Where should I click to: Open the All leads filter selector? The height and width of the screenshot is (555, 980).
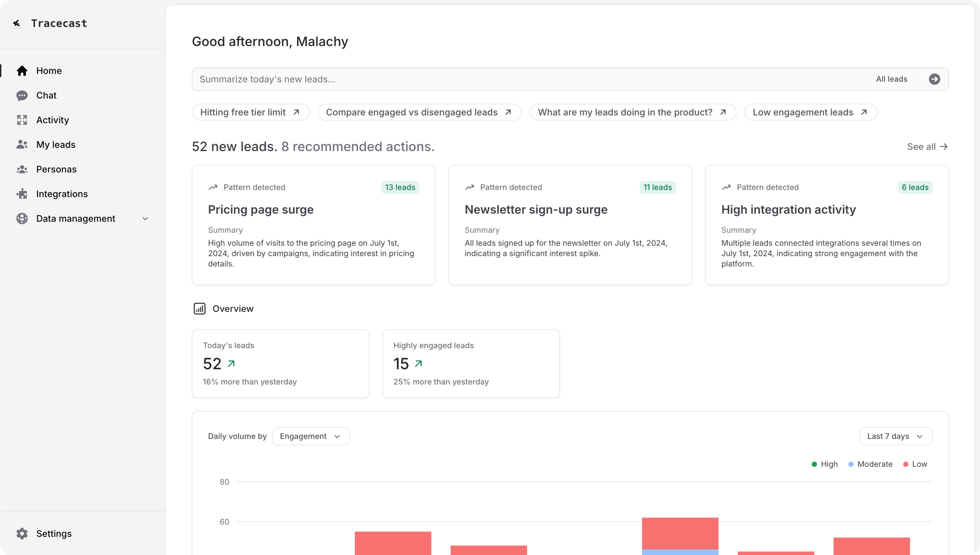pyautogui.click(x=891, y=79)
